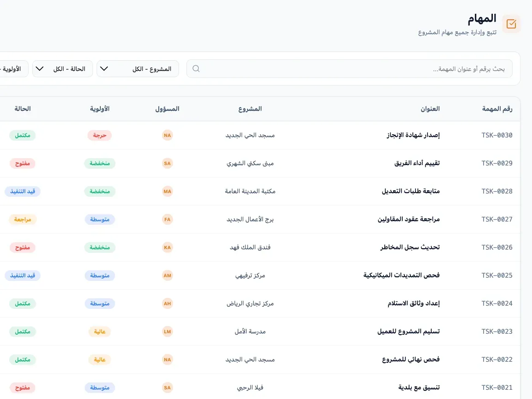Click FA avatar in TSK-0027 row

[167, 219]
